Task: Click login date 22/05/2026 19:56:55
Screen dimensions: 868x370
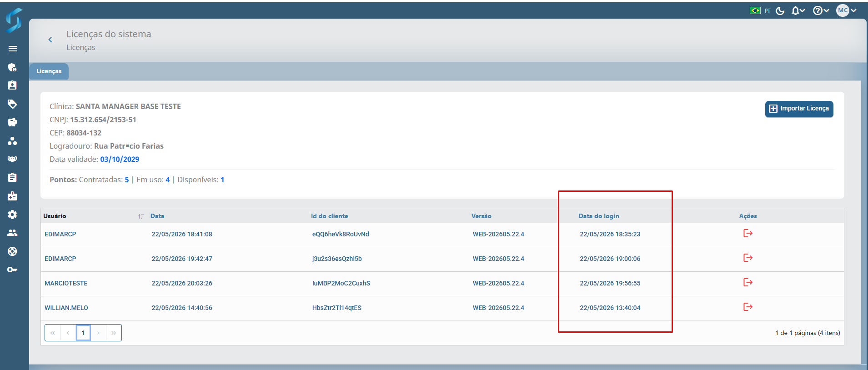Action: point(610,283)
